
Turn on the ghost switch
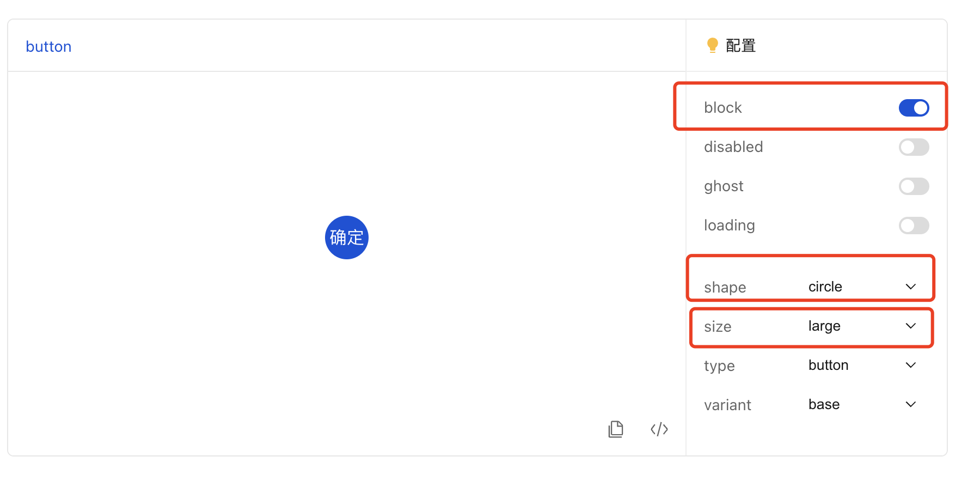[914, 186]
